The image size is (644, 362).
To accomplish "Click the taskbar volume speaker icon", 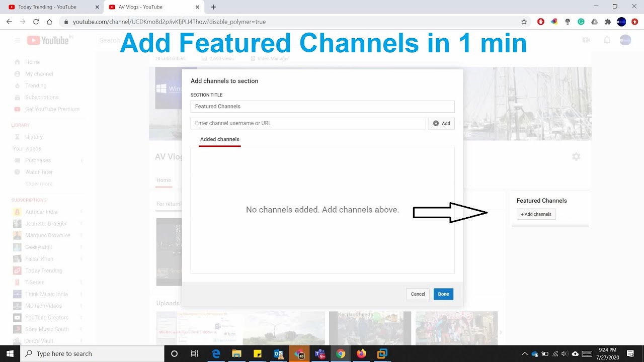I will [x=564, y=353].
